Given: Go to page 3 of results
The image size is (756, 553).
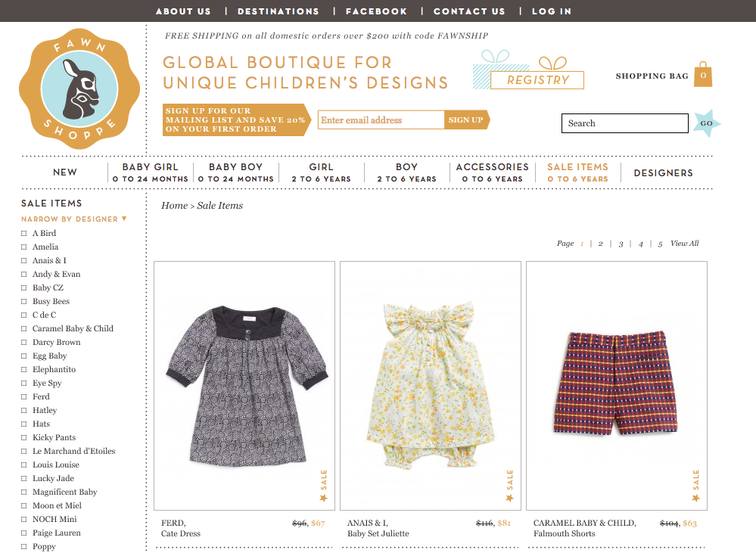Looking at the screenshot, I should pos(621,244).
